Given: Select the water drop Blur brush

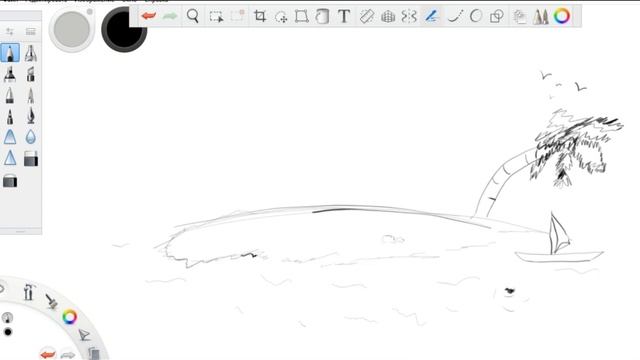Looking at the screenshot, I should pos(31,137).
